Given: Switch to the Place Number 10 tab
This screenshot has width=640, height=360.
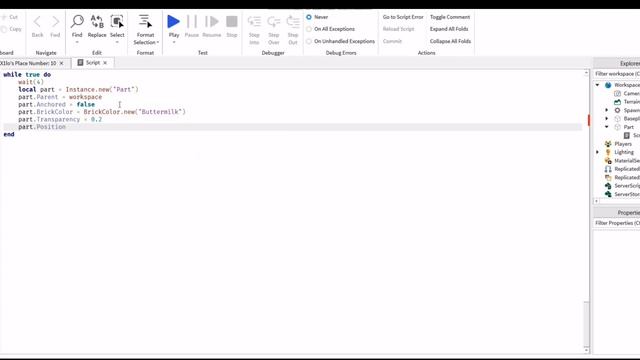Looking at the screenshot, I should tap(28, 63).
